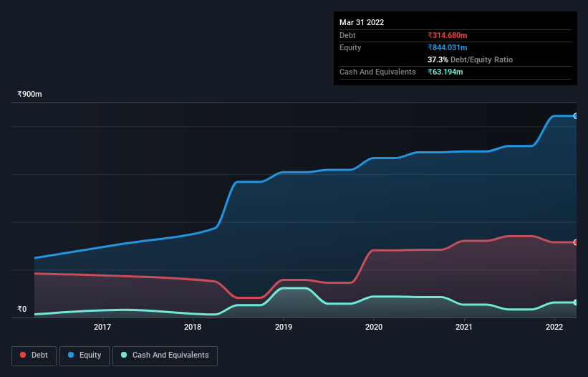The image size is (588, 377).
Task: Click the 37.3% Debt/Equity Ratio text
Action: pos(470,59)
